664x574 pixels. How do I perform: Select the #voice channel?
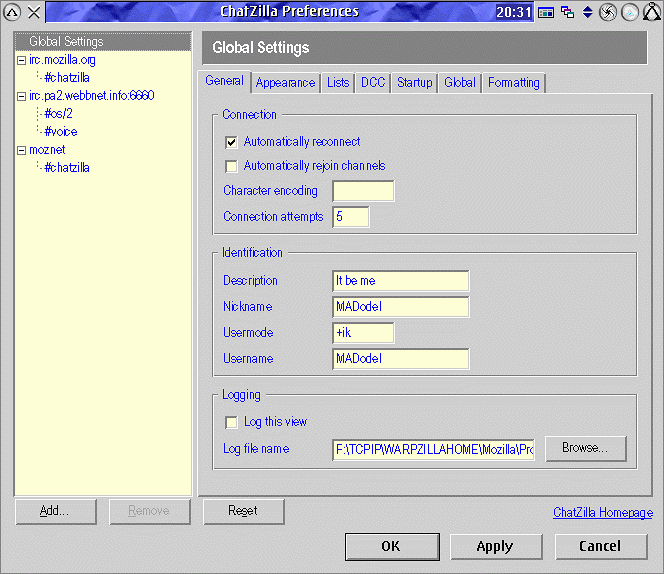[x=61, y=132]
